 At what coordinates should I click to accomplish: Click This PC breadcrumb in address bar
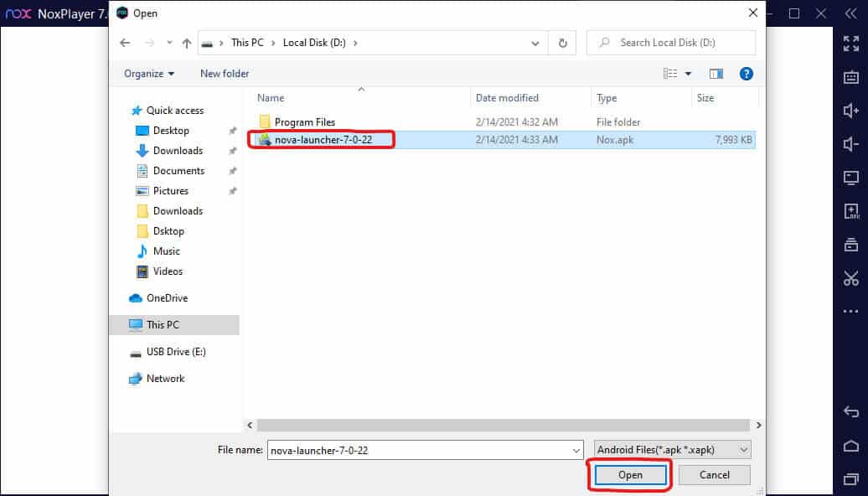(x=247, y=43)
